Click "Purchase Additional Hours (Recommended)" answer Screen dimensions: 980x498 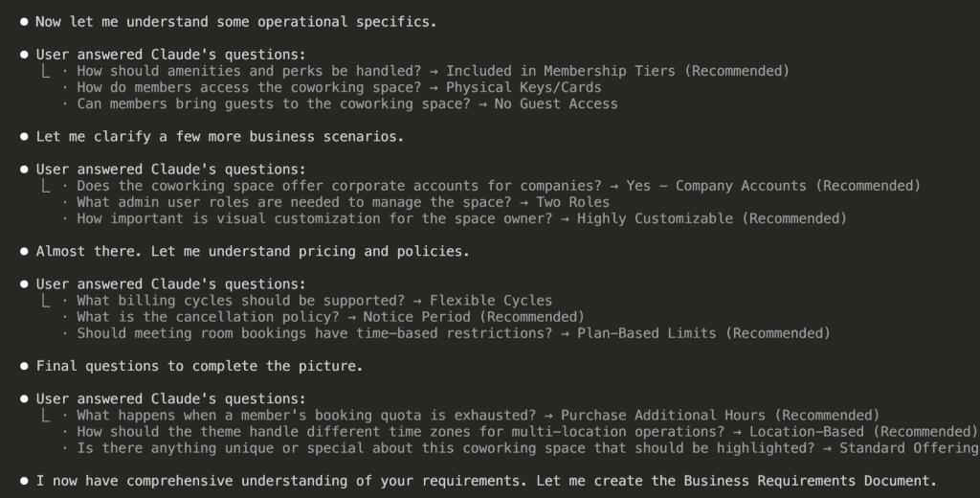[720, 416]
